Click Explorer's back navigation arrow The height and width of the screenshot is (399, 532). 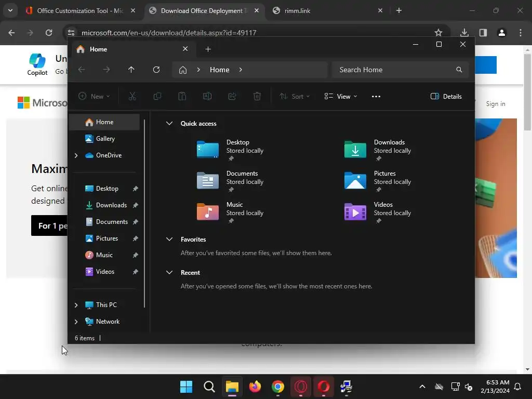[82, 70]
